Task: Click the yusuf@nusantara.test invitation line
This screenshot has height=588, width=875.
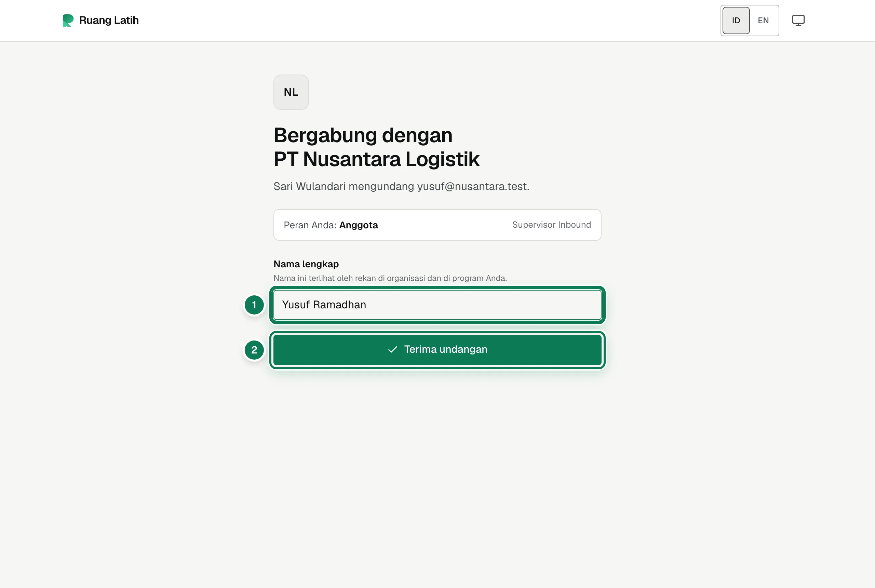Action: 401,186
